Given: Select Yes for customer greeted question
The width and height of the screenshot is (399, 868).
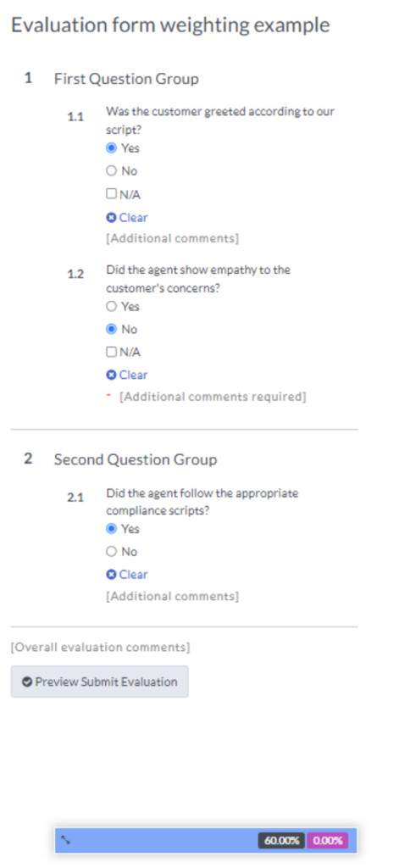Looking at the screenshot, I should (111, 147).
